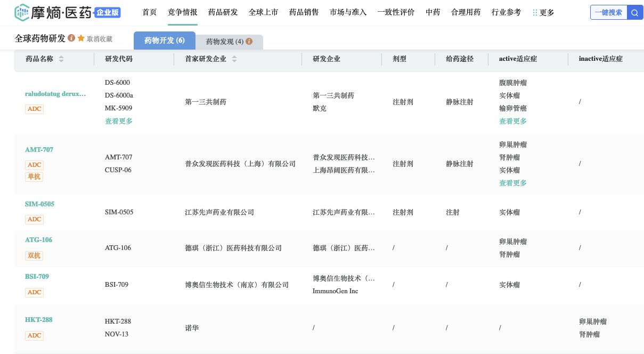Open 行业参考 menu

pos(506,12)
